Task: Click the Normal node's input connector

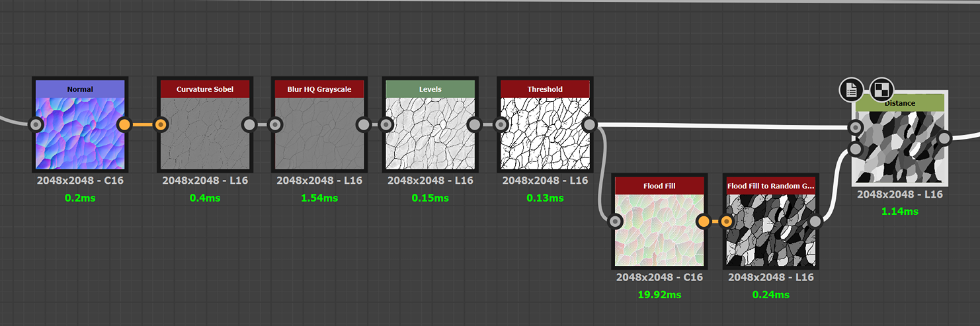Action: [x=36, y=124]
